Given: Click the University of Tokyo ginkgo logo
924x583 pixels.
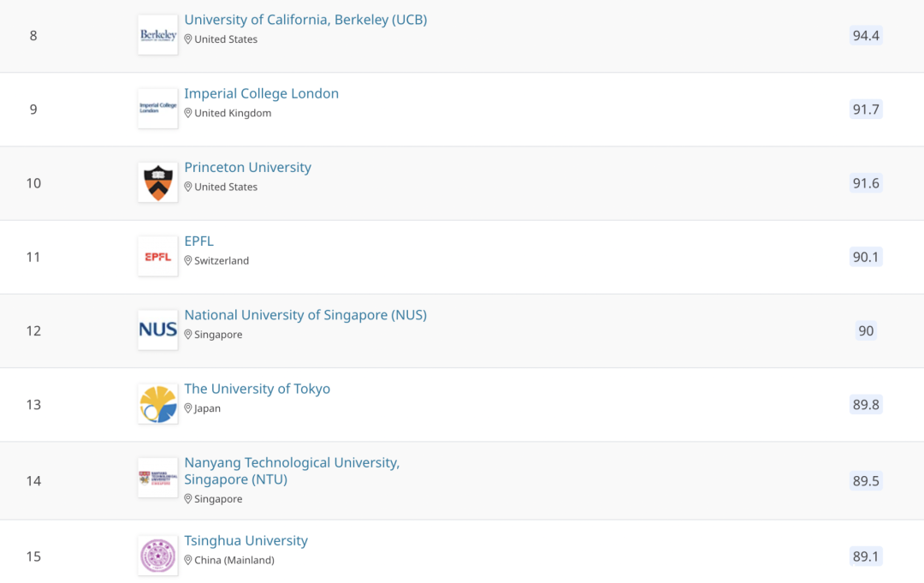Looking at the screenshot, I should (x=157, y=403).
